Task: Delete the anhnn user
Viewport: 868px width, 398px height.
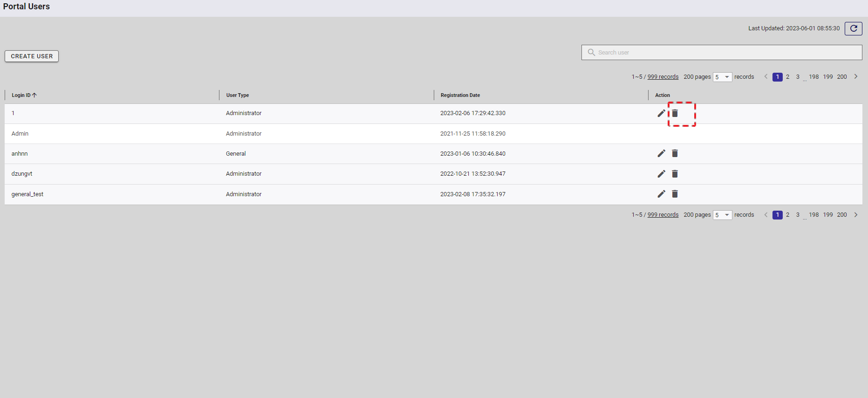Action: pos(675,153)
